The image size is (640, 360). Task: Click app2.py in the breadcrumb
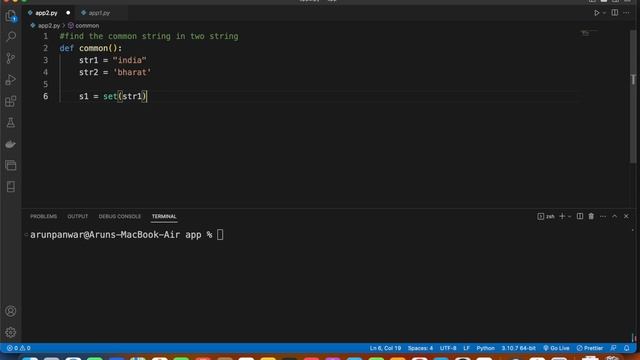coord(49,26)
